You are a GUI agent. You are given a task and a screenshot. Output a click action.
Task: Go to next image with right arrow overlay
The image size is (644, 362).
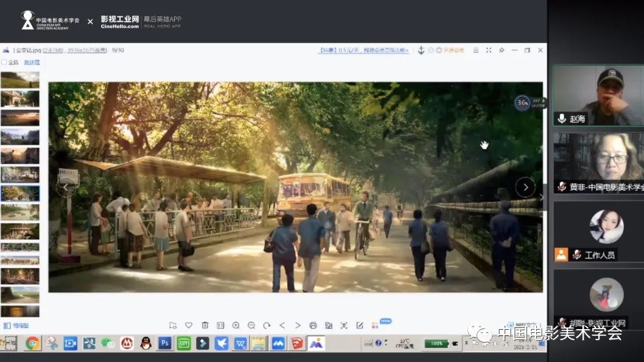[525, 187]
